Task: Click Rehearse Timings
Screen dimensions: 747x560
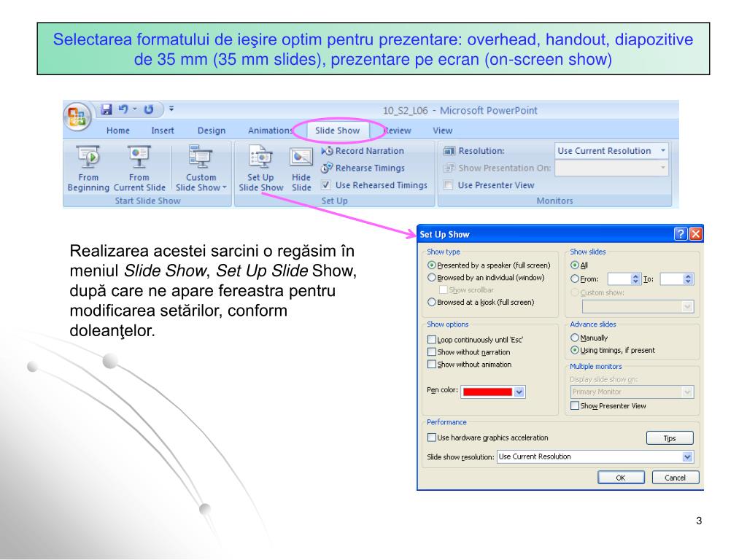Action: click(x=363, y=168)
